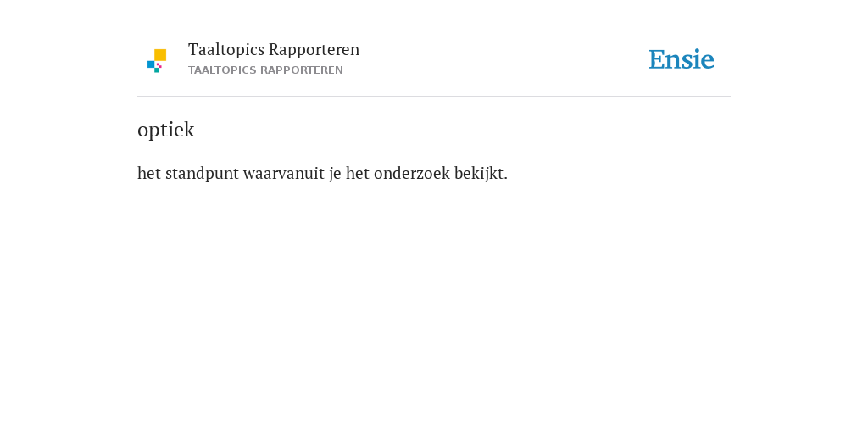This screenshot has height=434, width=868.
Task: Click the pink square in the logo
Action: coord(159,65)
